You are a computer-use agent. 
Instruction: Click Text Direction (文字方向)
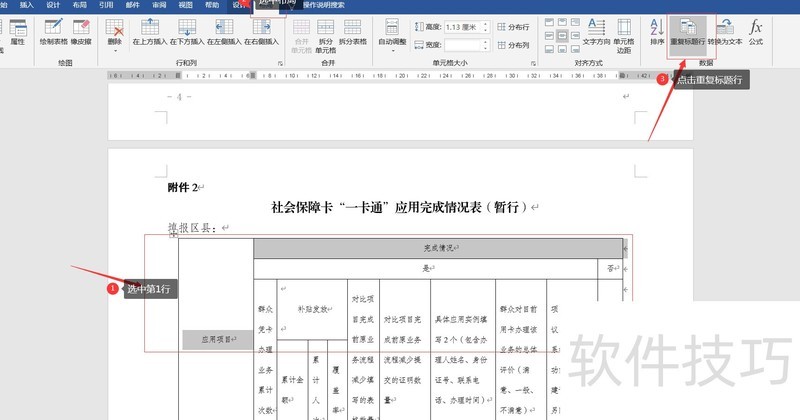(596, 32)
